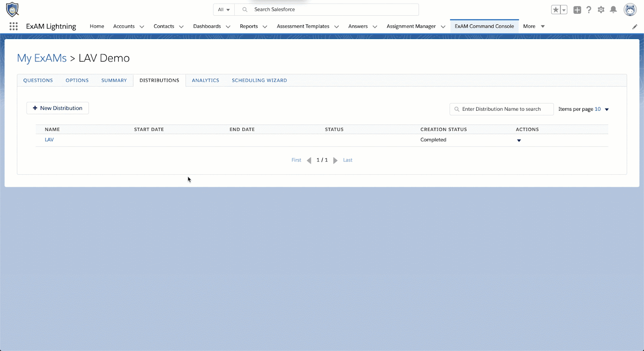Open the Reports tab
The width and height of the screenshot is (644, 351).
point(249,26)
